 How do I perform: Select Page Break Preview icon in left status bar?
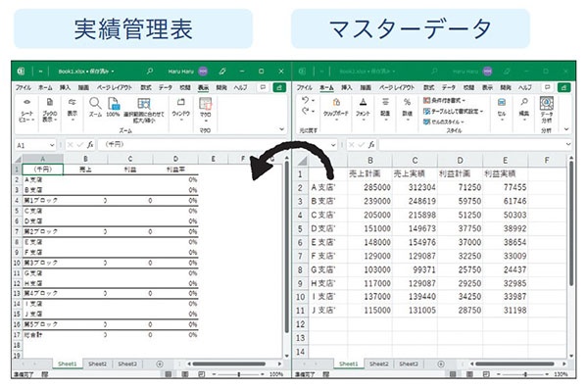[201, 374]
